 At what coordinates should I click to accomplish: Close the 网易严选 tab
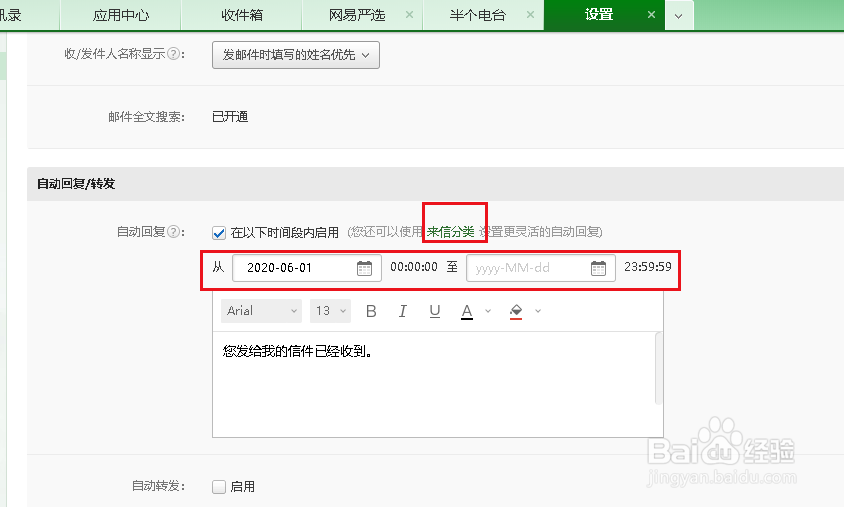[x=410, y=15]
